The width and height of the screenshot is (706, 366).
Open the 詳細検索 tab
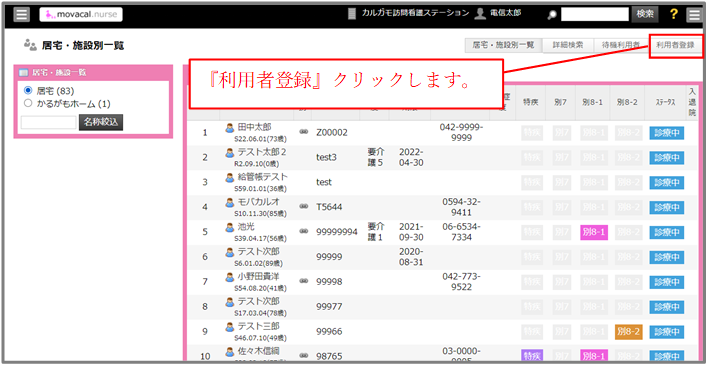(x=568, y=45)
